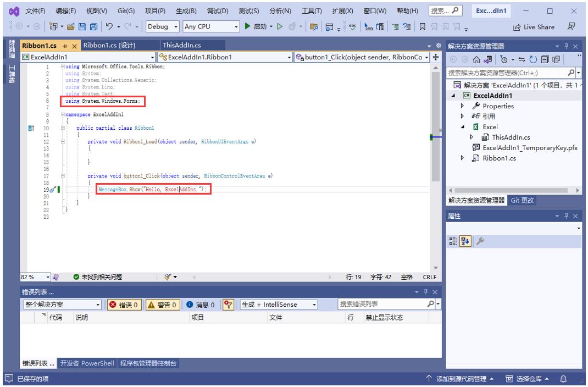The height and width of the screenshot is (387, 588).
Task: Toggle Categorized view in Properties panel
Action: [453, 241]
